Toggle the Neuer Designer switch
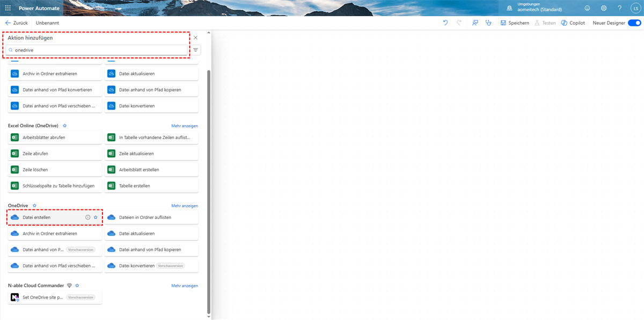 (634, 23)
